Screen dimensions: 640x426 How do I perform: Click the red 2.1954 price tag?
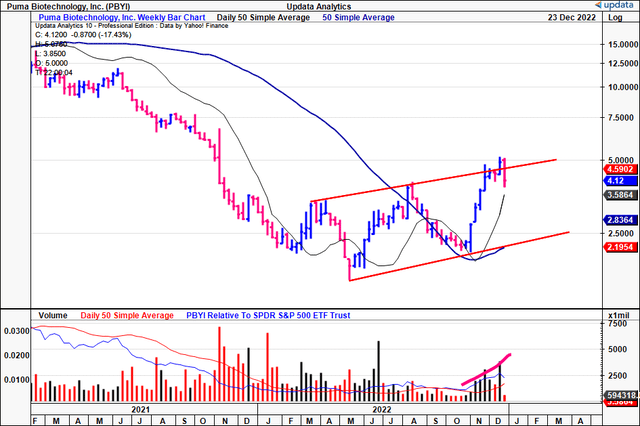point(620,247)
